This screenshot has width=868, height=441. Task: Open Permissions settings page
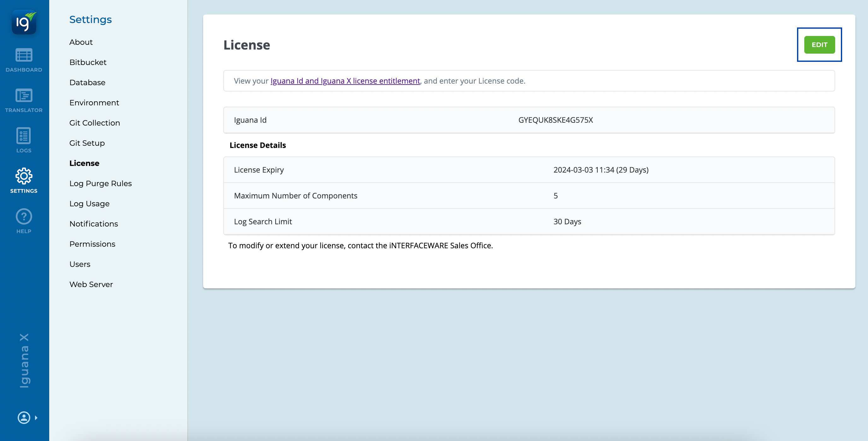click(92, 244)
